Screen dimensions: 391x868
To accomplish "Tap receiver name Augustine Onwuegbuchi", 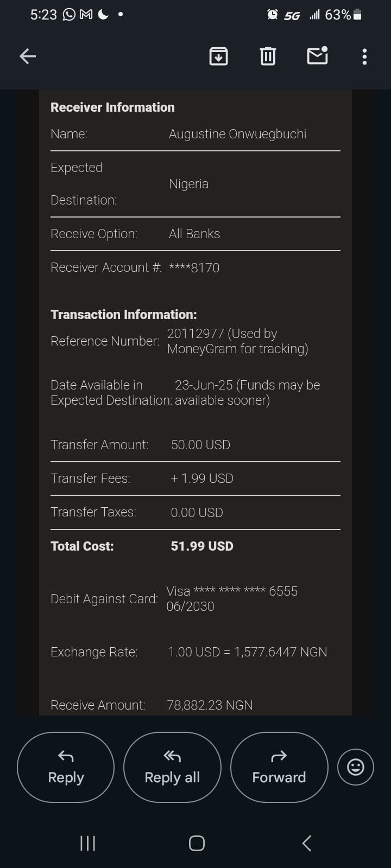I will tap(237, 134).
